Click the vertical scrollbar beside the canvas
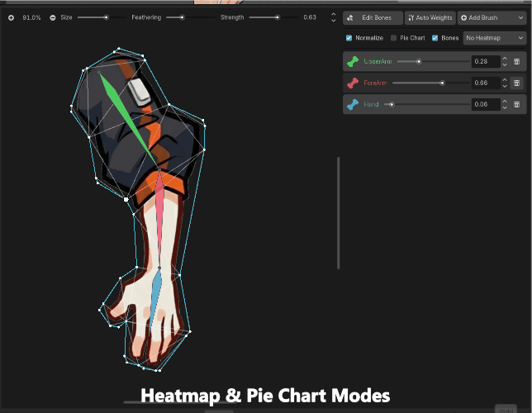This screenshot has width=532, height=413. (338, 213)
